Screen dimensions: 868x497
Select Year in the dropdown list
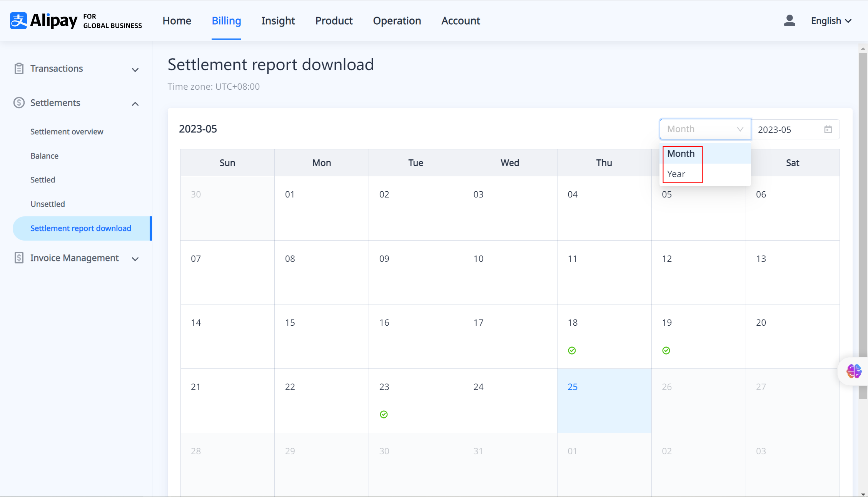[x=676, y=174]
